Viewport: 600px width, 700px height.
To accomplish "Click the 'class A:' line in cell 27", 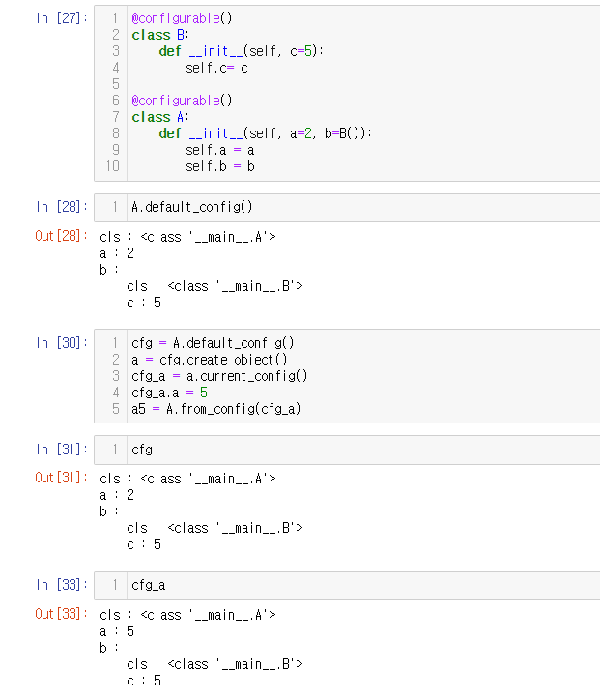I will tap(160, 117).
